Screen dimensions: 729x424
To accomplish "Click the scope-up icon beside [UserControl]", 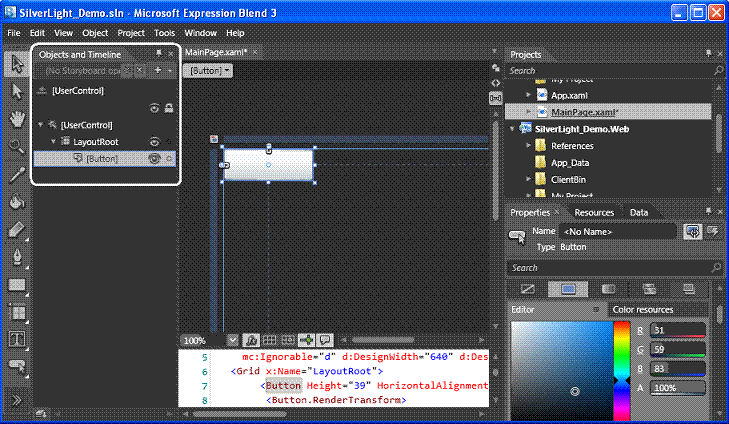I will (42, 90).
